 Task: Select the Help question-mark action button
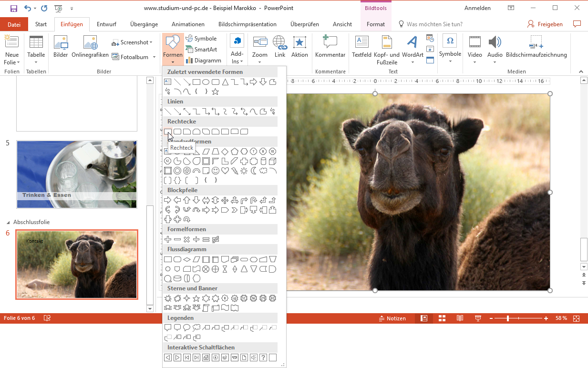(x=263, y=358)
